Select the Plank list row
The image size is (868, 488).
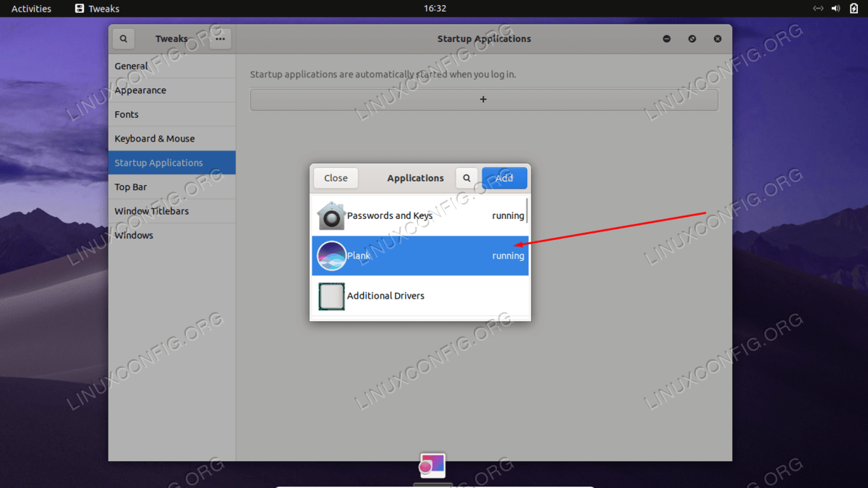click(420, 255)
